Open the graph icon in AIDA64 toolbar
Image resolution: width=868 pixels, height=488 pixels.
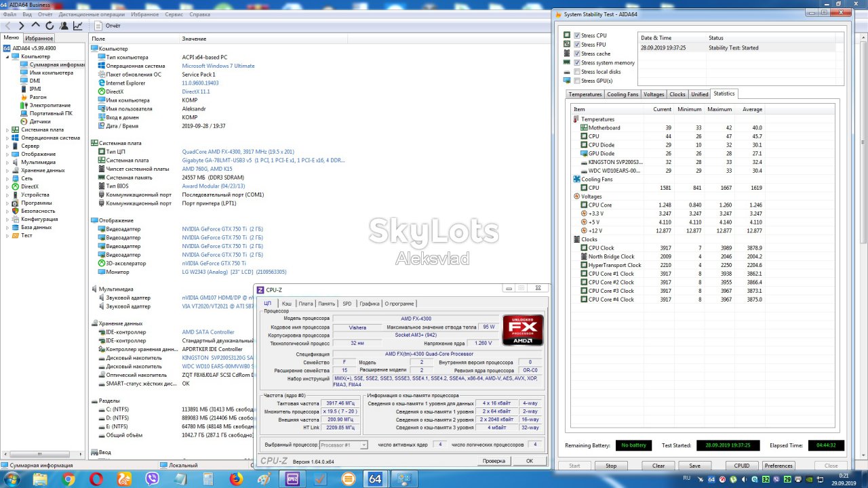coord(78,26)
